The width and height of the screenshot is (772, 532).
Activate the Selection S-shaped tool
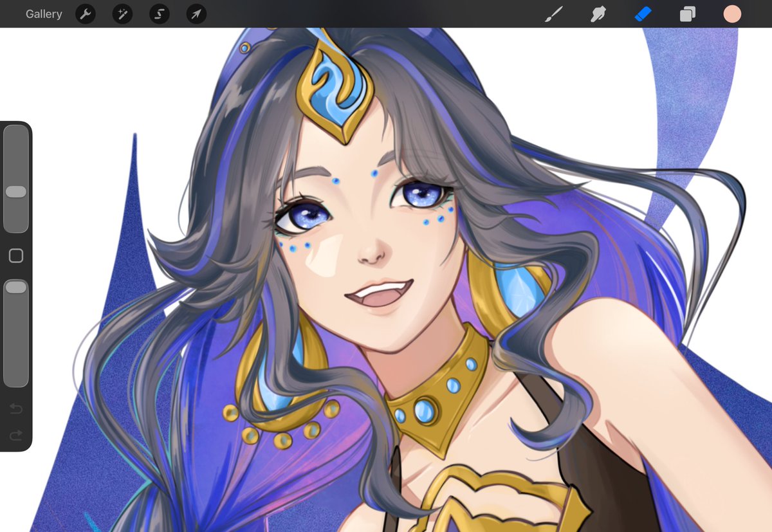point(159,14)
